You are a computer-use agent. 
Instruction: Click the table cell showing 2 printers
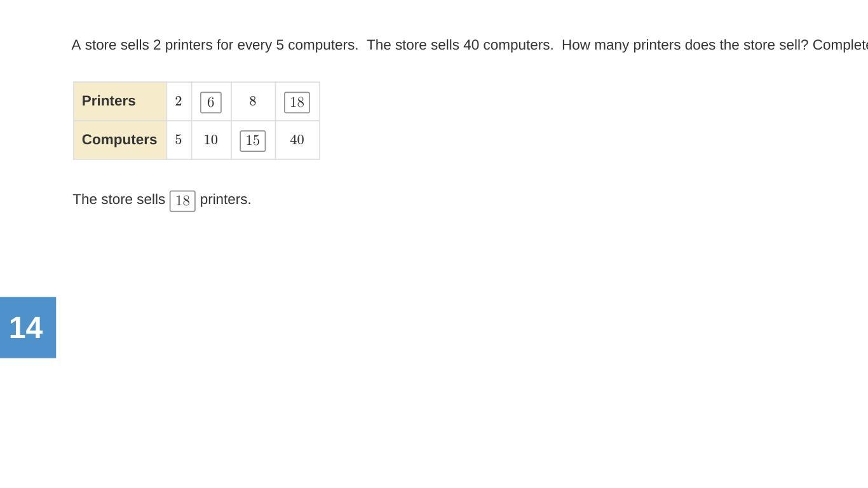[x=179, y=101]
